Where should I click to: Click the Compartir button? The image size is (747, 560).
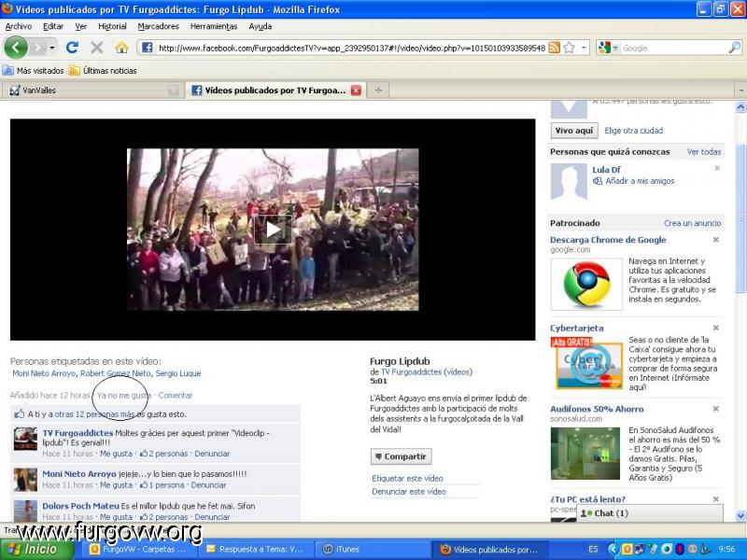click(402, 456)
